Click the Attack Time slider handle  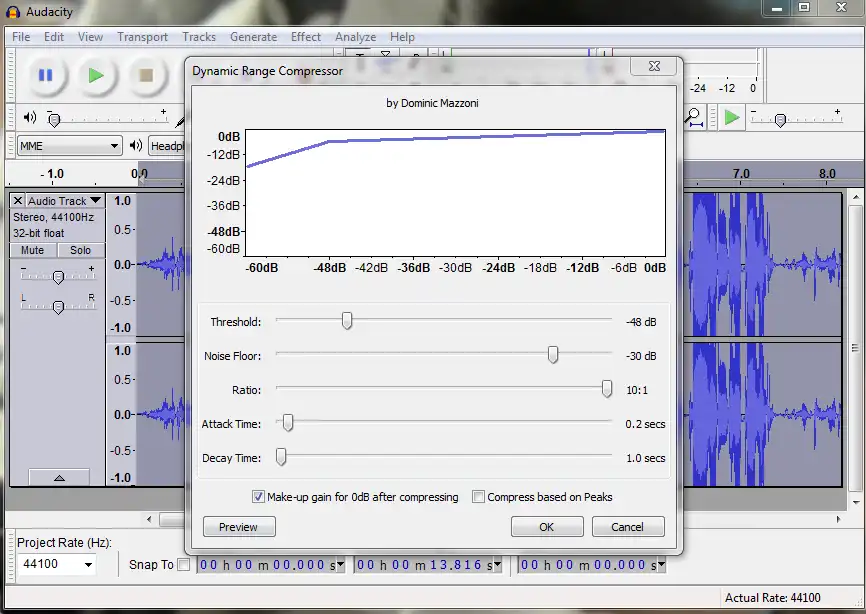[288, 423]
